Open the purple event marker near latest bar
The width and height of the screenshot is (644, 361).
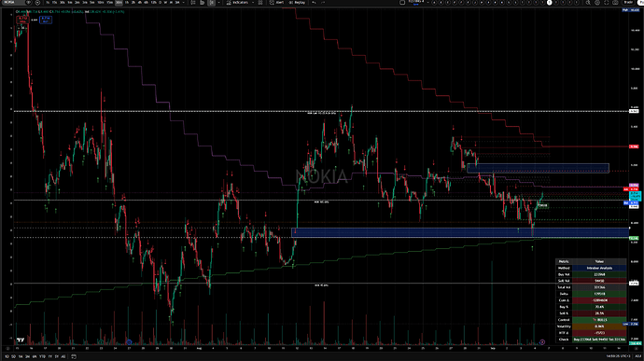[542, 342]
